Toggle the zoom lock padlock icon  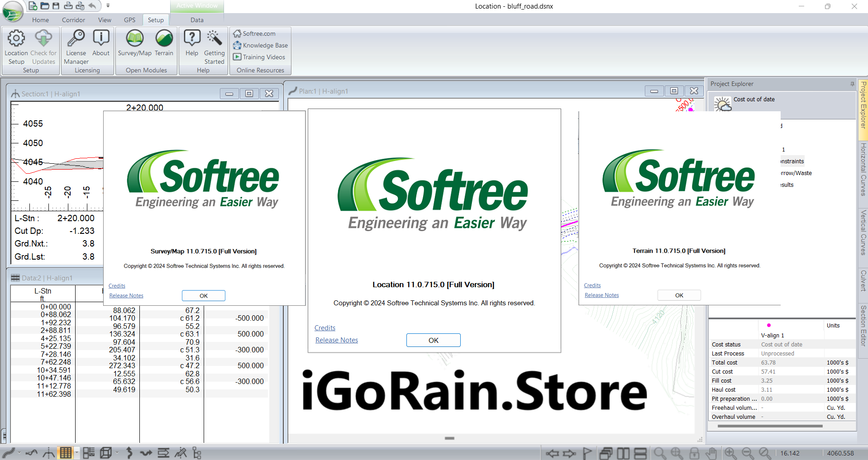pyautogui.click(x=694, y=453)
